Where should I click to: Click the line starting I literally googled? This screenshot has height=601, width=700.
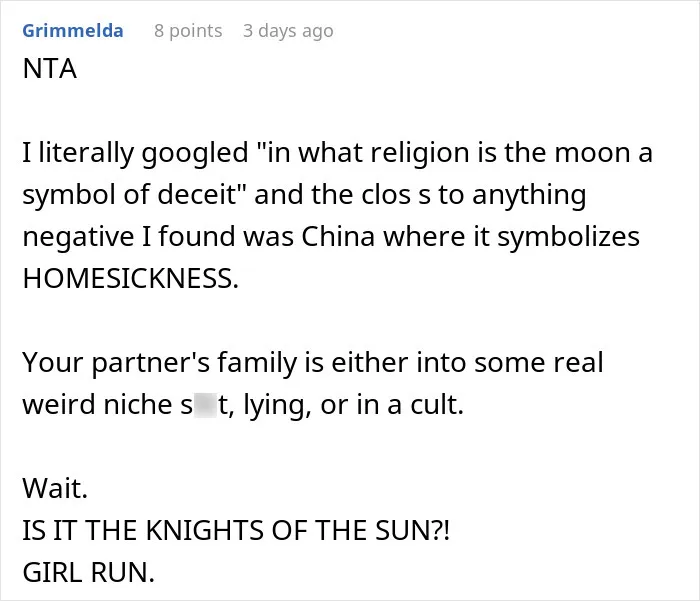[x=338, y=153]
